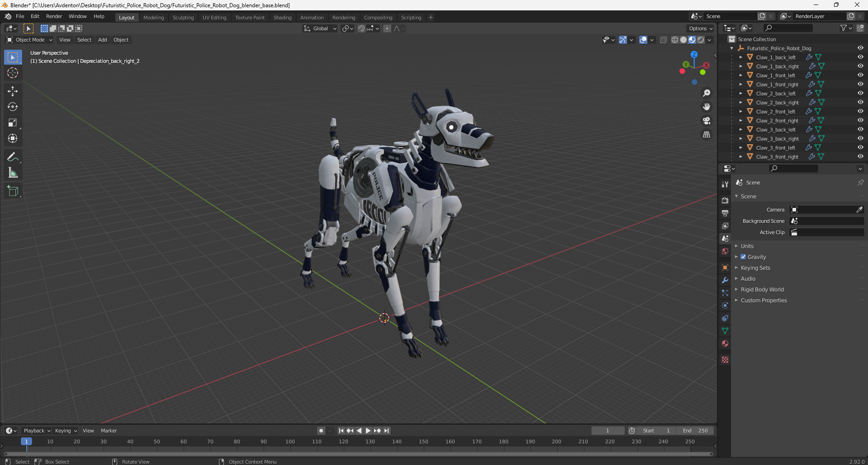Viewport: 868px width, 465px height.
Task: Toggle proportional editing button
Action: pos(387,28)
